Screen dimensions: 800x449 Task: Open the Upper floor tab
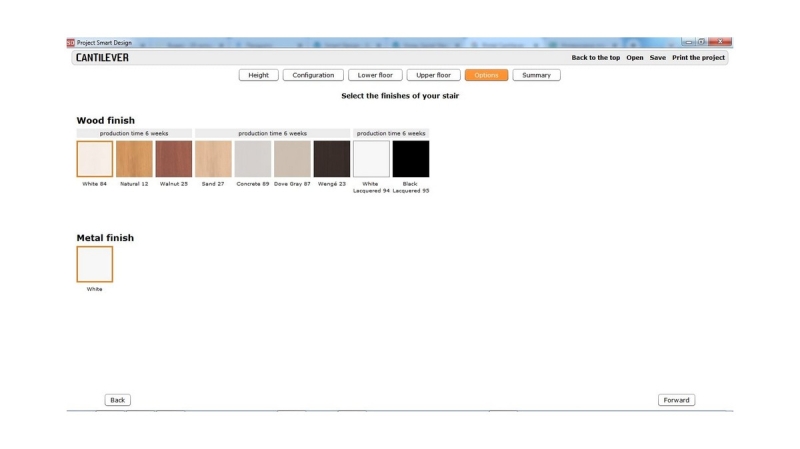433,75
